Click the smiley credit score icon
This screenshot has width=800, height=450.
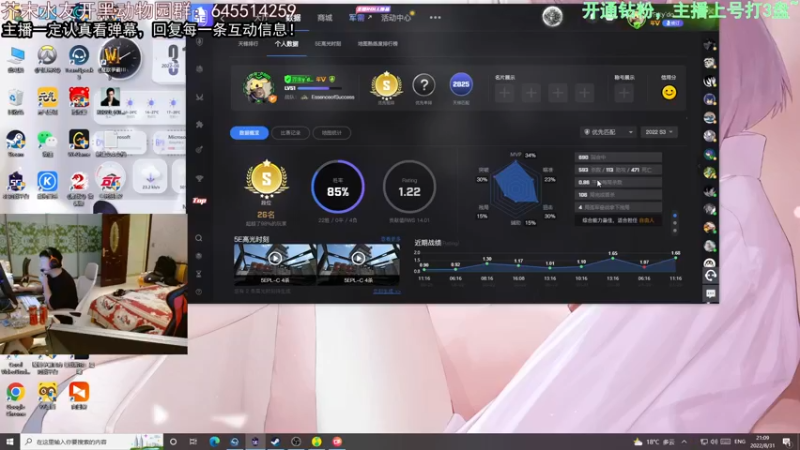coord(669,92)
